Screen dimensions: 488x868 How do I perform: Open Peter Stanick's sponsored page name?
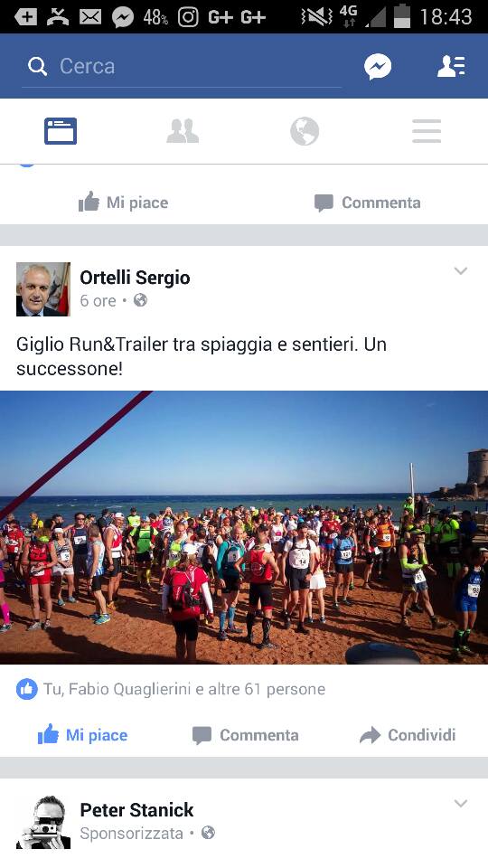[136, 810]
